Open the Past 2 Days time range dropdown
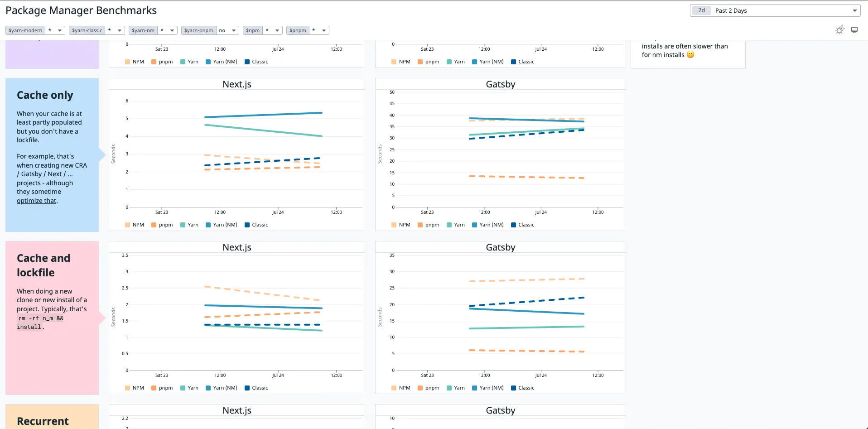The height and width of the screenshot is (429, 868). pos(775,10)
